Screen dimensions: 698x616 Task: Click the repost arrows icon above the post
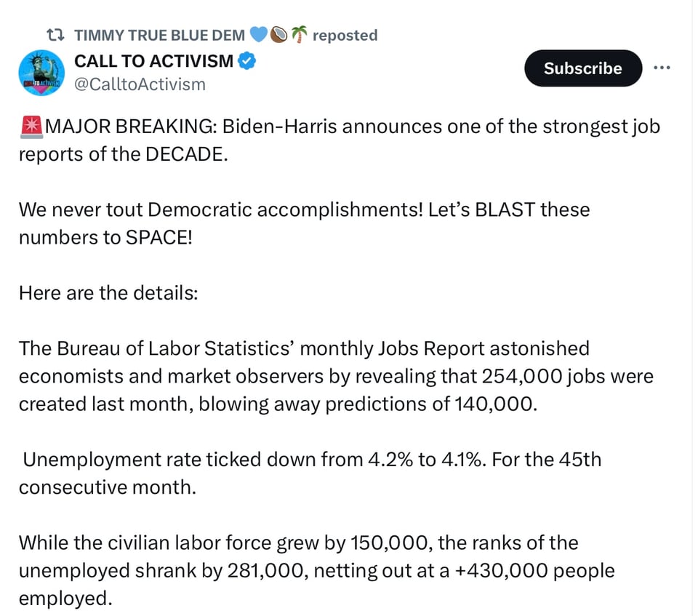tap(55, 35)
